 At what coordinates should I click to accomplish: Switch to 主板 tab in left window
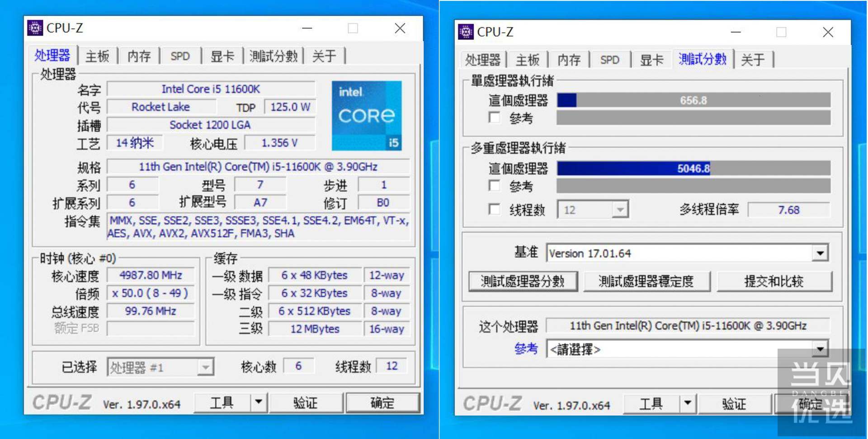click(x=97, y=56)
